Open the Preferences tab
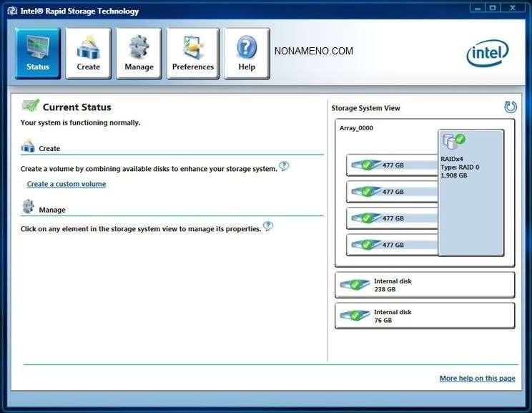 (193, 53)
